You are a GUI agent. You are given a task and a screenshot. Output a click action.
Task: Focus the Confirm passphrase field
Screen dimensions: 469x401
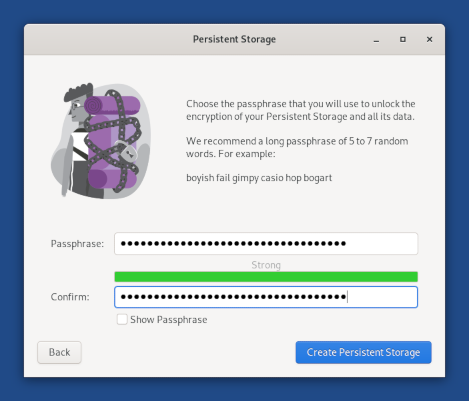click(x=266, y=297)
